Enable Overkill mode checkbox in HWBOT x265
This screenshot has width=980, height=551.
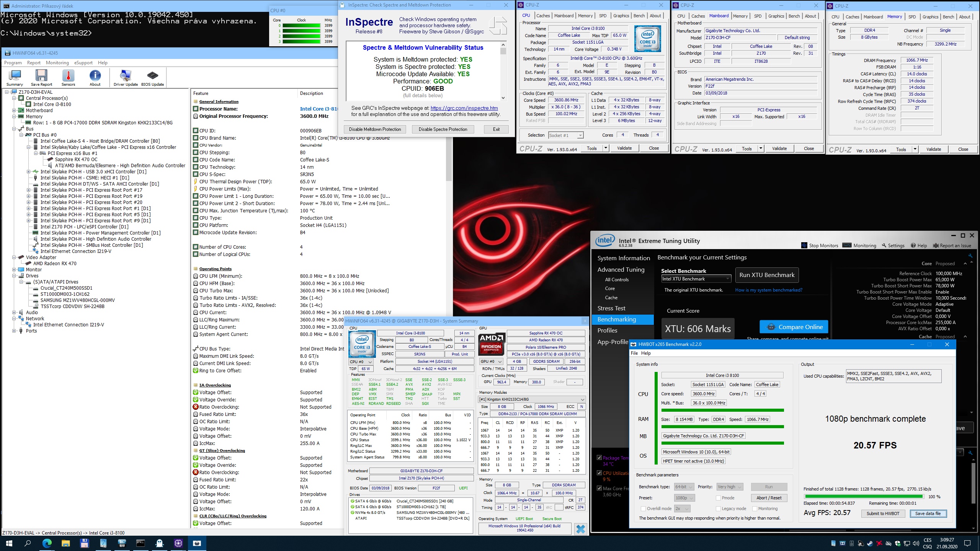(x=644, y=509)
